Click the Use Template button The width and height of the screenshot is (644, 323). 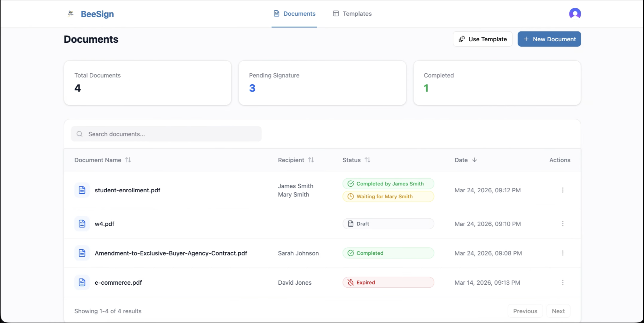click(x=483, y=39)
